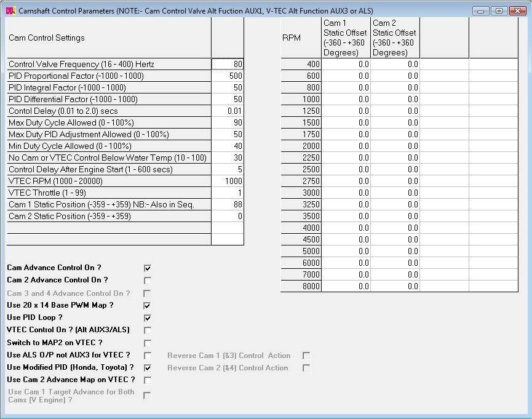Maximize the Camshaft Control Parameters window
The height and width of the screenshot is (419, 532).
[499, 11]
